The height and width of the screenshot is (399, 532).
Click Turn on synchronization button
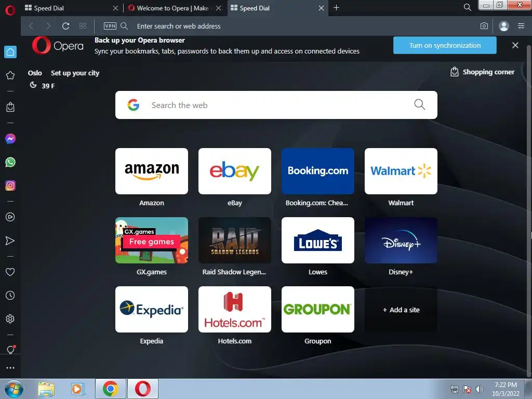(445, 46)
